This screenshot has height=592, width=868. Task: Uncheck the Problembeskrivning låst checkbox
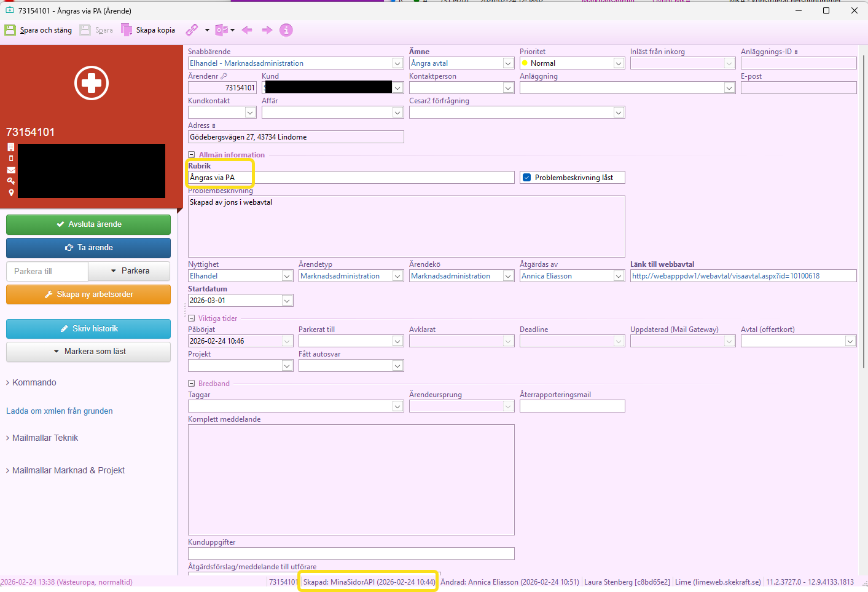[x=526, y=178]
